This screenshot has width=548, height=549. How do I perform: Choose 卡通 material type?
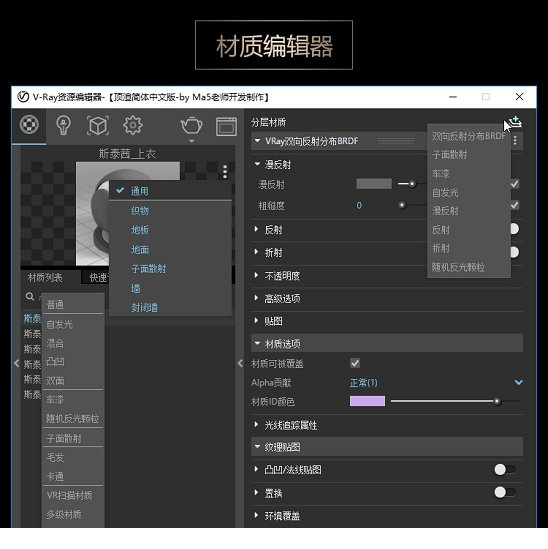click(55, 477)
